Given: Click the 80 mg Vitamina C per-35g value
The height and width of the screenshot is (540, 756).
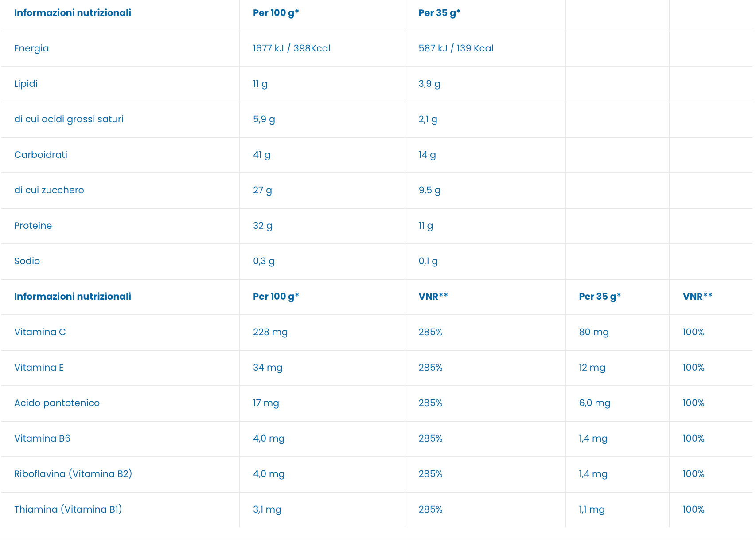Looking at the screenshot, I should [x=593, y=332].
